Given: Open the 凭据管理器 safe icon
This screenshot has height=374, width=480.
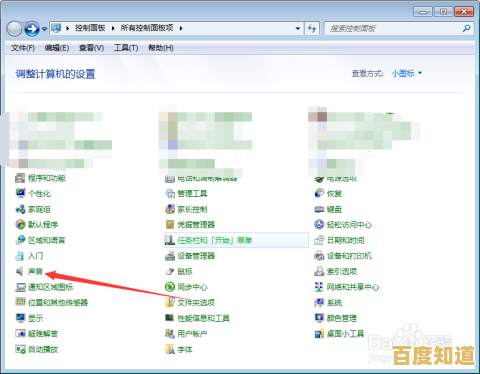Looking at the screenshot, I should click(170, 224).
